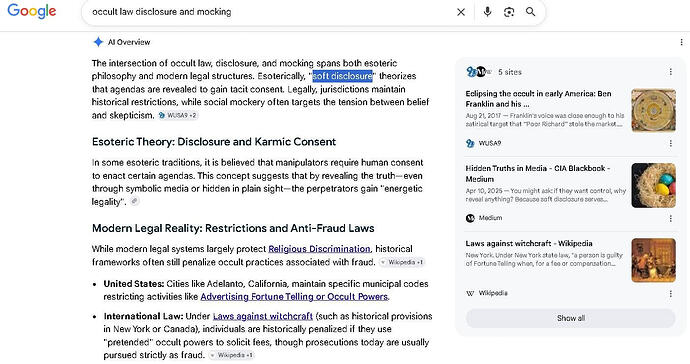Start voice search with the microphone icon

487,12
